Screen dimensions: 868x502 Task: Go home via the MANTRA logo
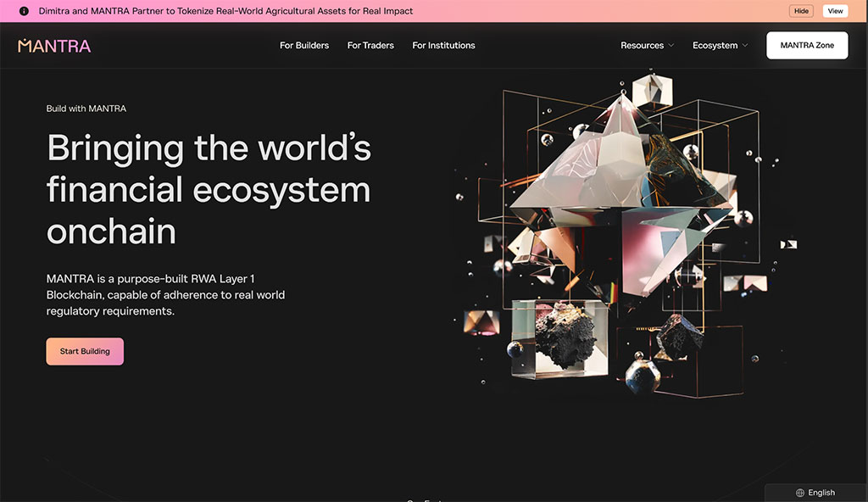tap(54, 46)
